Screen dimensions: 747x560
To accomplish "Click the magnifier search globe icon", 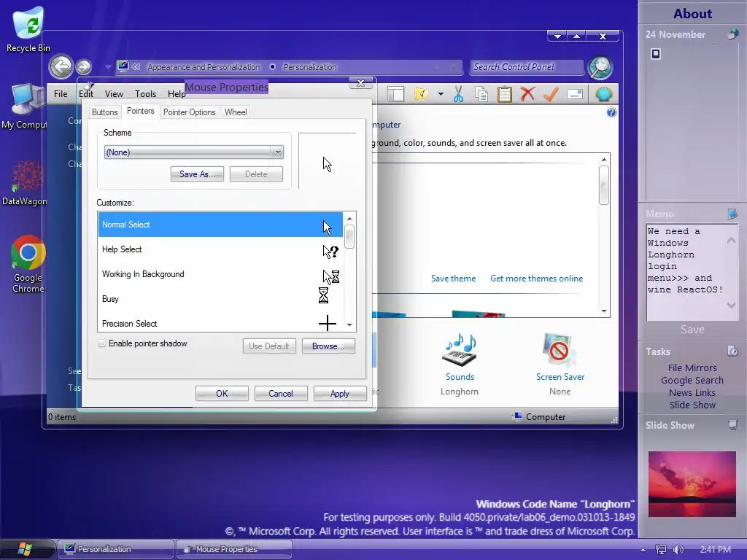I will point(600,66).
